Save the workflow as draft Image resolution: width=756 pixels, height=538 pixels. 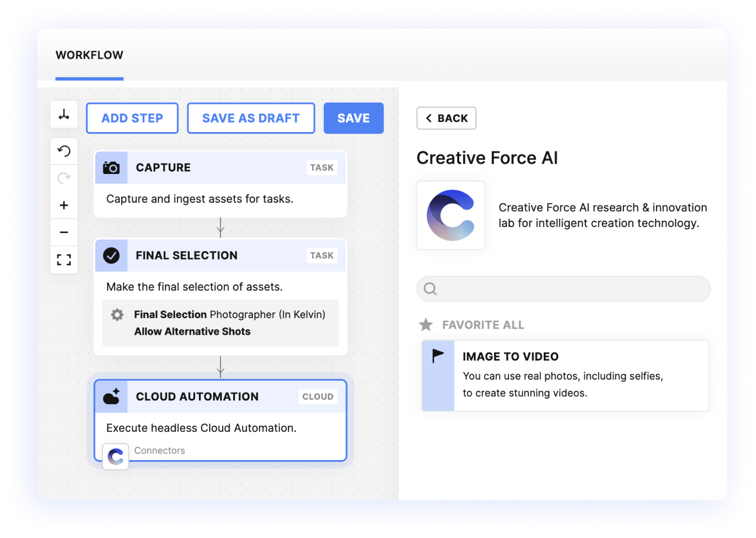tap(250, 118)
